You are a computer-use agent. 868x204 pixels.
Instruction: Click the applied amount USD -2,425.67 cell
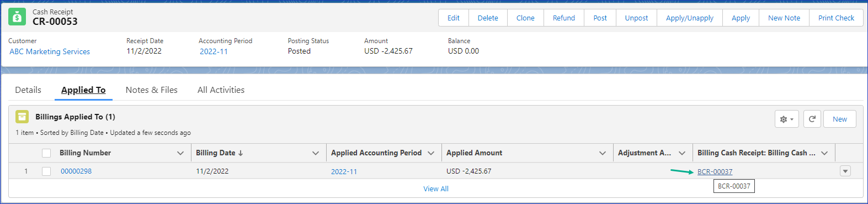coord(469,171)
